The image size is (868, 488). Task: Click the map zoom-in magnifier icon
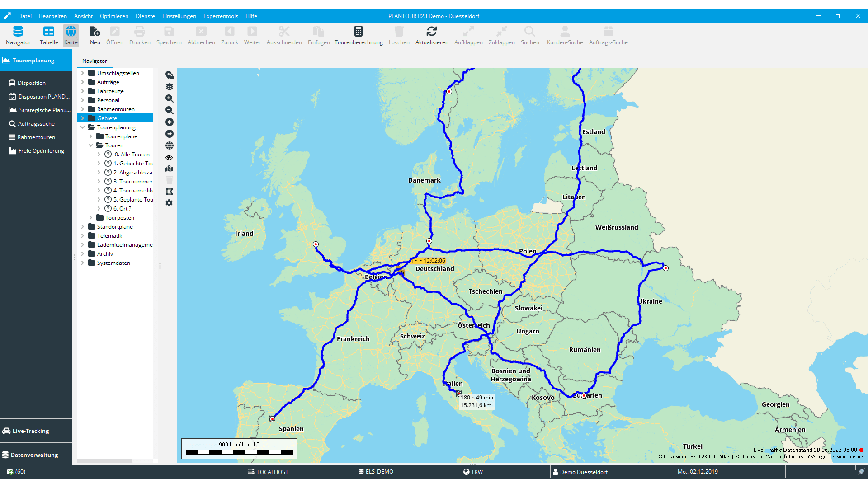pyautogui.click(x=170, y=99)
